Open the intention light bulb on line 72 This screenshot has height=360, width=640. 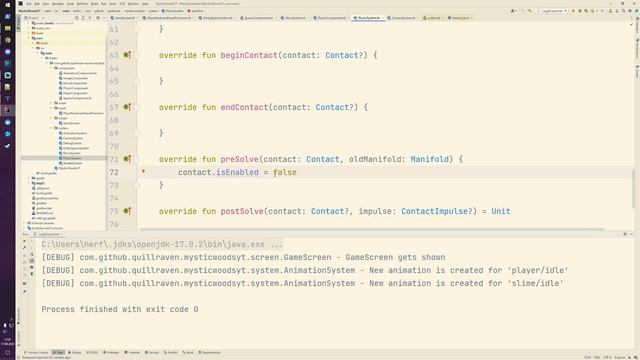(x=143, y=171)
